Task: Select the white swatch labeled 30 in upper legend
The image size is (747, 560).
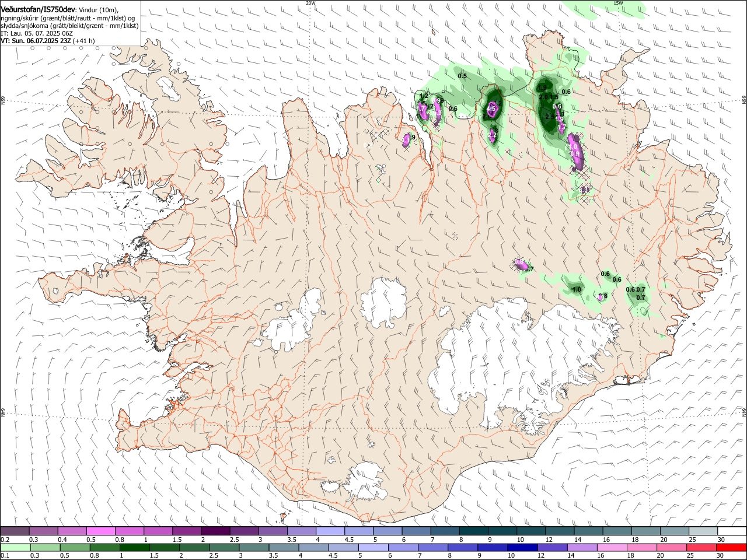Action: pos(732,531)
